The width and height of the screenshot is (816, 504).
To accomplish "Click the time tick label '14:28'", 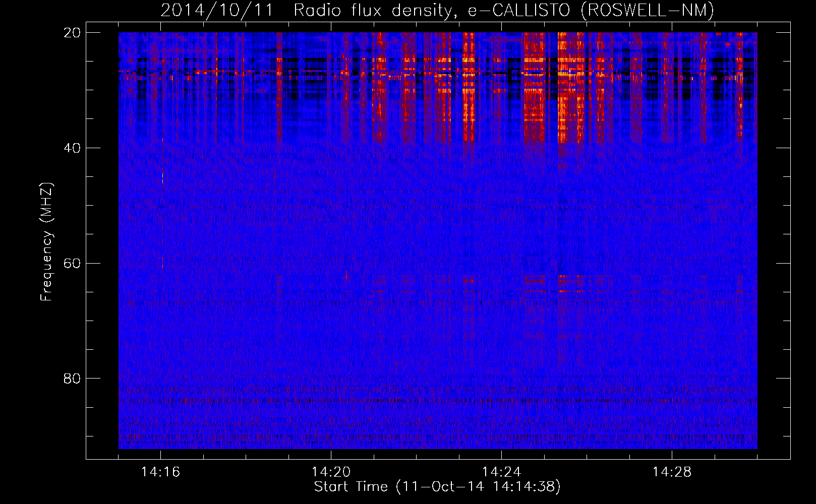I will 672,472.
